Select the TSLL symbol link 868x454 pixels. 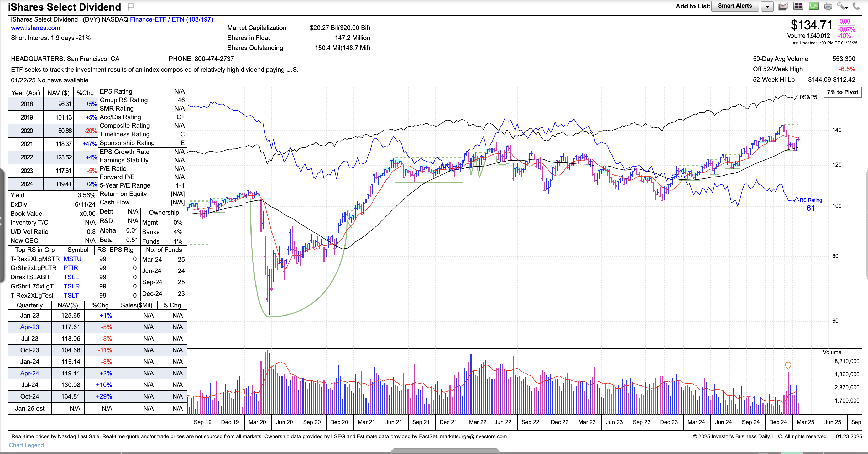tap(71, 277)
